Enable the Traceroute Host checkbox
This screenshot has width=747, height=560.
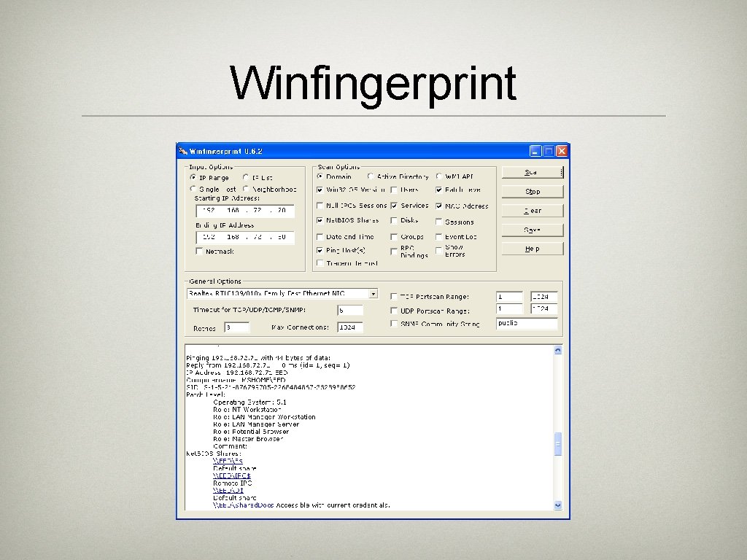click(320, 263)
